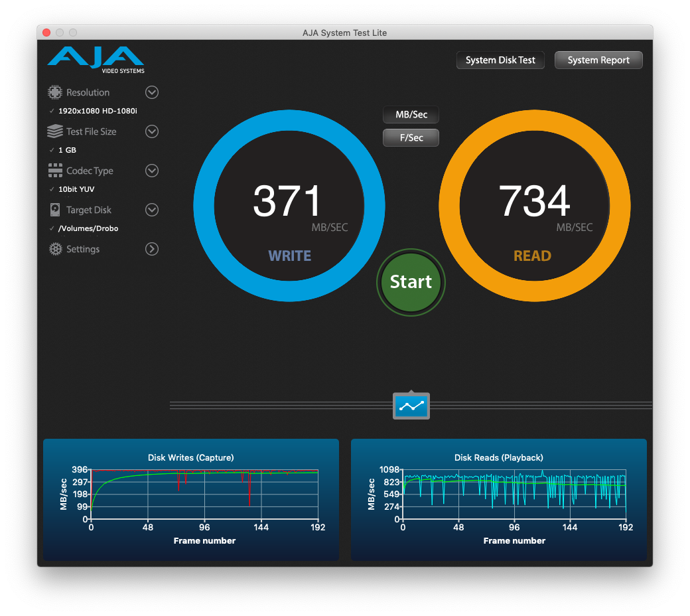The image size is (690, 616).
Task: Click the READ label text
Action: coord(533,256)
